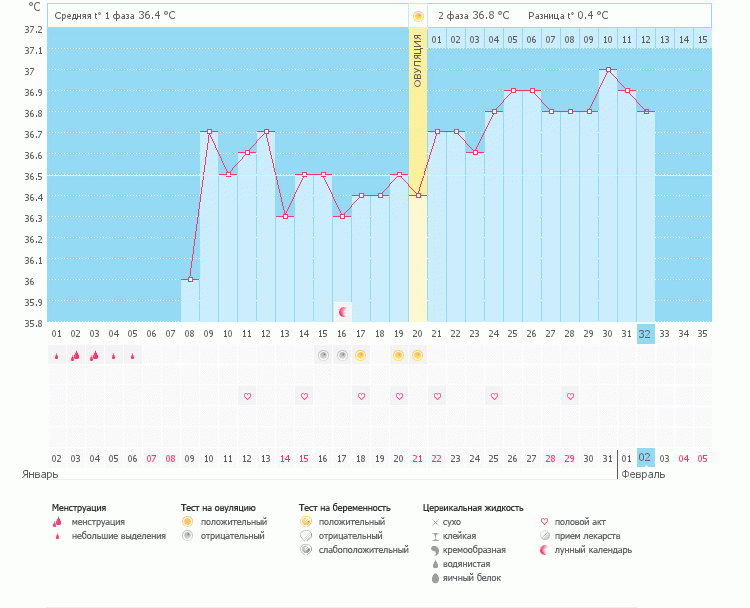Click the yellow ОВУЛЯЦИЯ column
750x608 pixels.
418,180
